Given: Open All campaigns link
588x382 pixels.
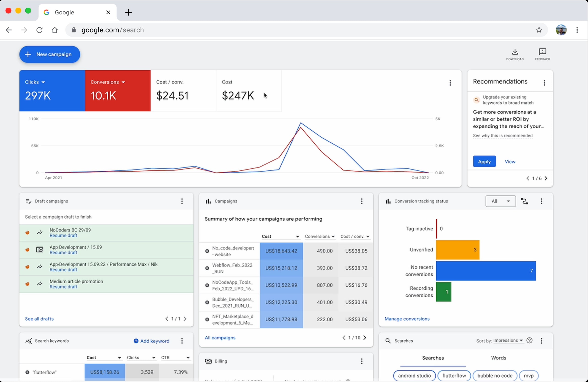Looking at the screenshot, I should click(x=220, y=338).
